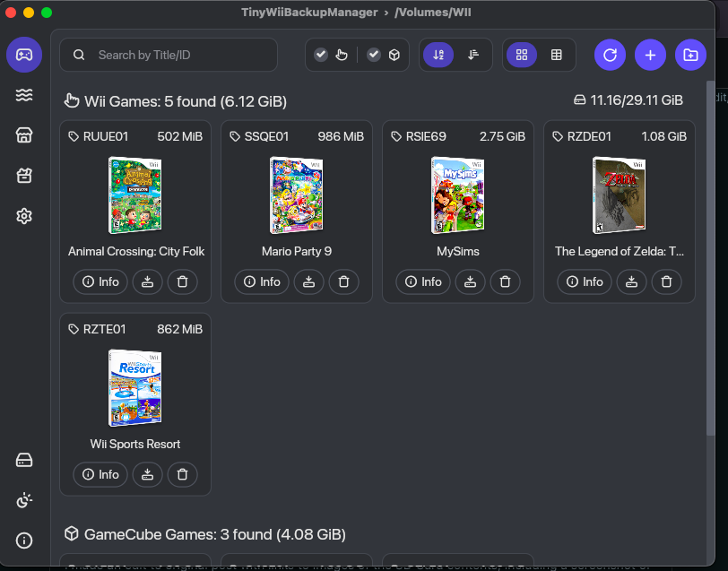Click the refresh games button
This screenshot has width=728, height=571.
(x=610, y=55)
